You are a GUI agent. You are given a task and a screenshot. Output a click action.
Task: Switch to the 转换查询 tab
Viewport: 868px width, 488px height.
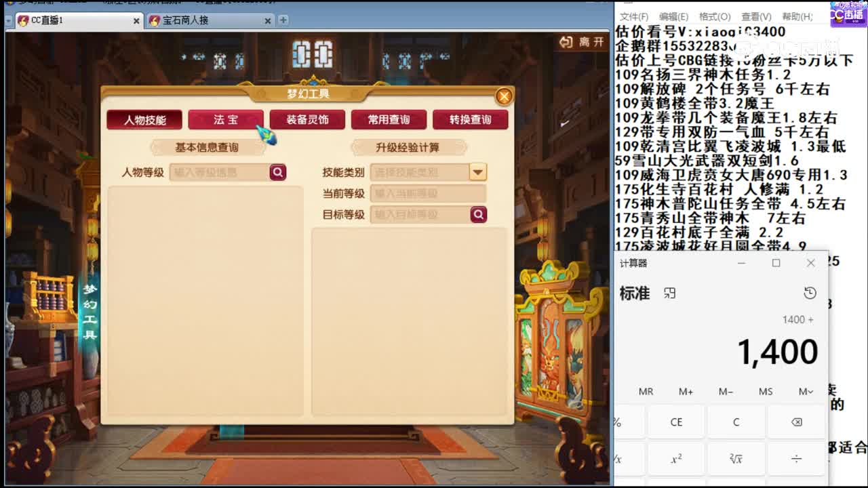(x=471, y=120)
